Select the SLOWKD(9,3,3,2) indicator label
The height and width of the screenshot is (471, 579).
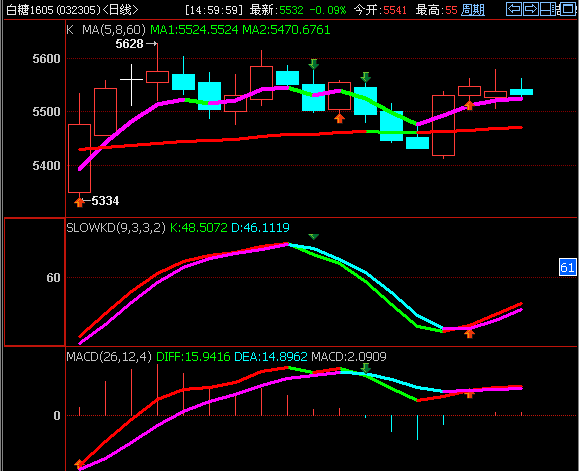[x=116, y=227]
